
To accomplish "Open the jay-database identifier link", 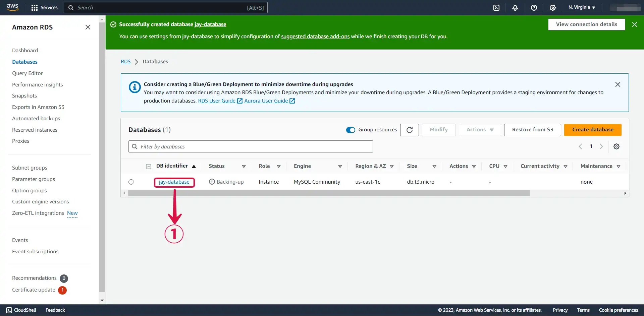I will point(174,182).
